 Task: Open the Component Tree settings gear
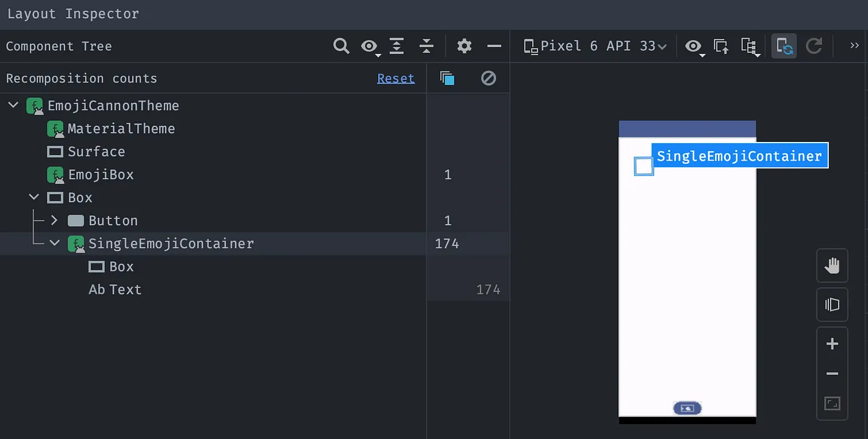pos(464,46)
